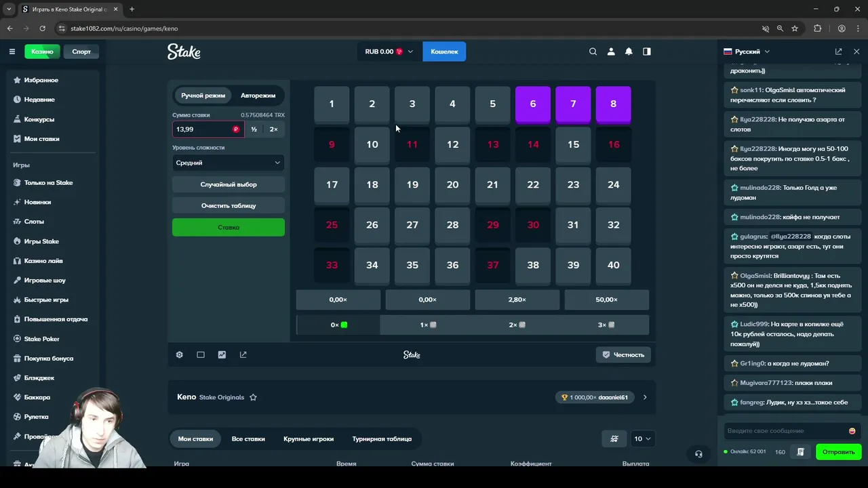Open browser extensions puzzle icon
This screenshot has width=868, height=488.
pyautogui.click(x=817, y=28)
